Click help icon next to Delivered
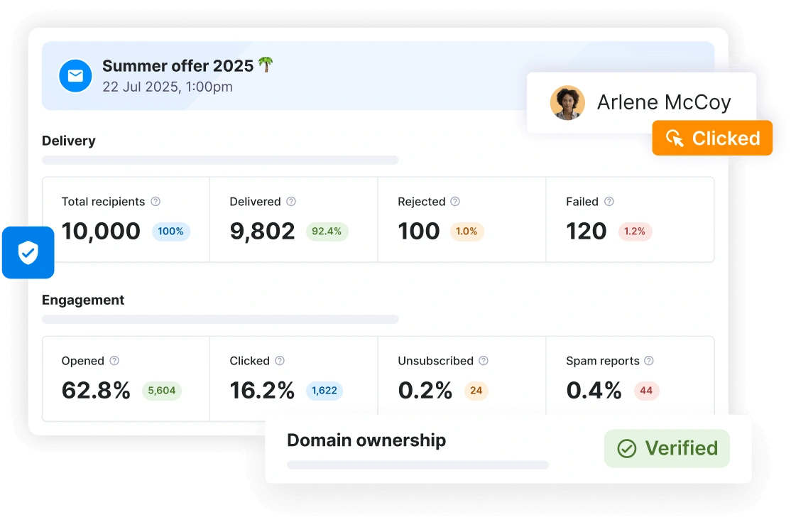The width and height of the screenshot is (791, 532). 291,202
